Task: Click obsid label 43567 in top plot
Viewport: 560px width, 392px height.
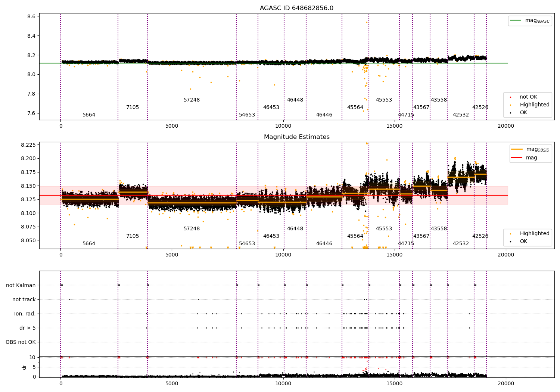Action: pos(421,108)
